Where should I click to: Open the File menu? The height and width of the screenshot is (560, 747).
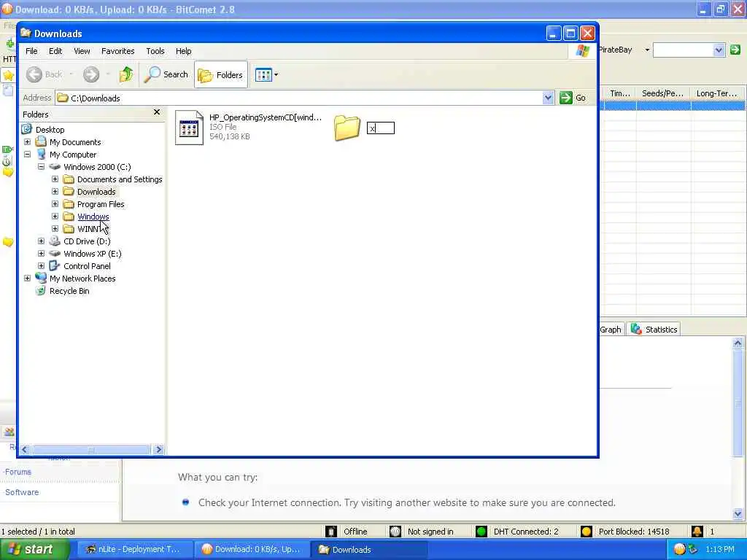(x=31, y=51)
